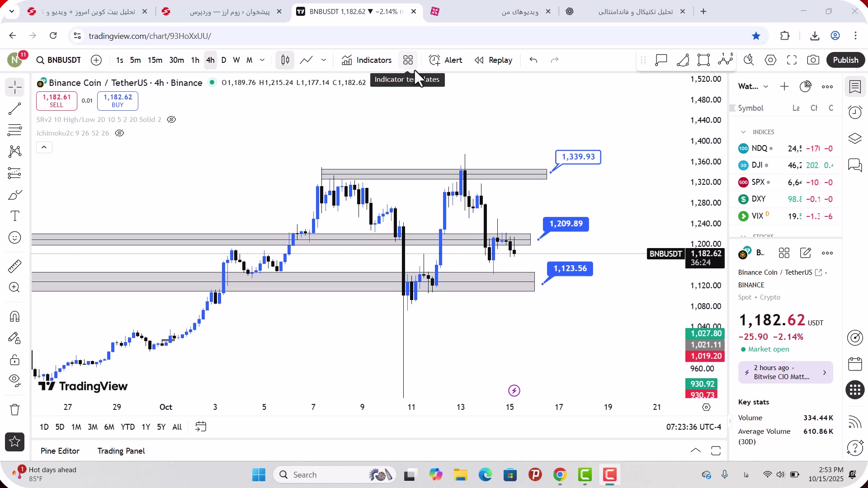
Task: Switch to the 15m timeframe
Action: [x=155, y=60]
